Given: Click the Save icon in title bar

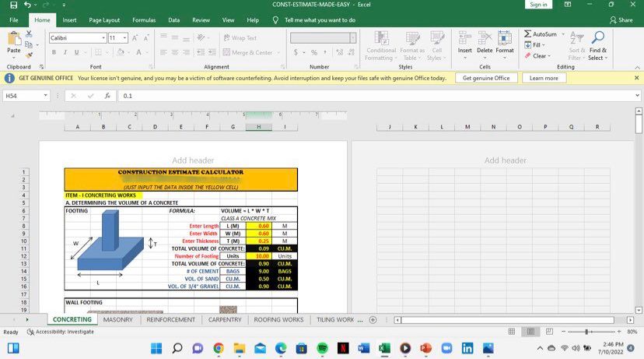Looking at the screenshot, I should click(13, 5).
